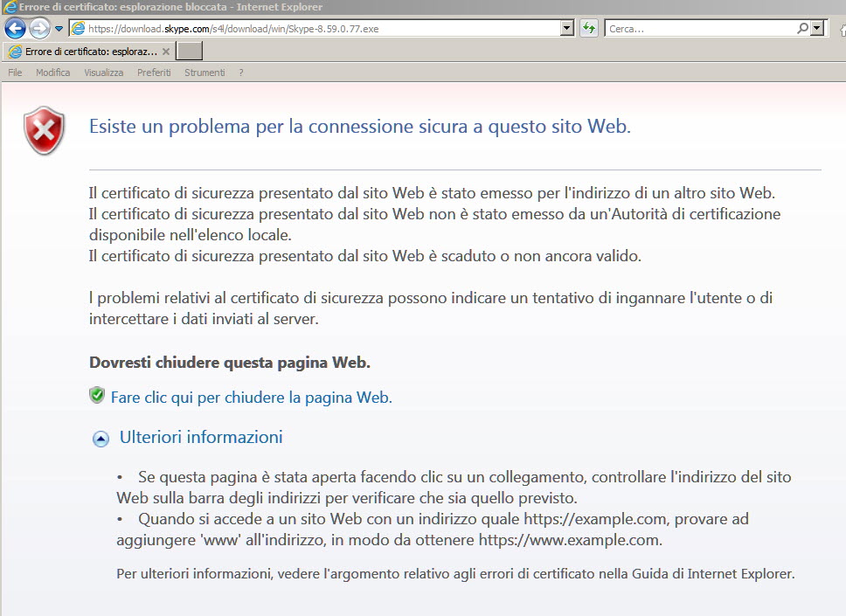Click the green shield icon

(97, 396)
